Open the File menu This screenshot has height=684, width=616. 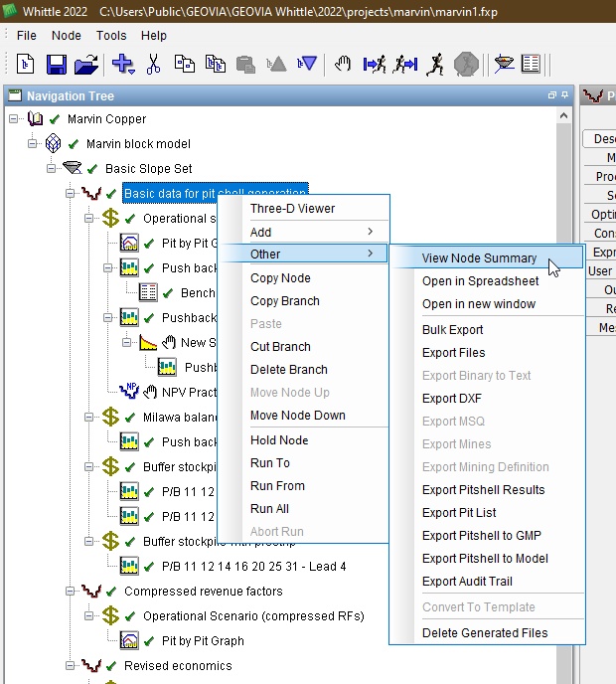26,36
